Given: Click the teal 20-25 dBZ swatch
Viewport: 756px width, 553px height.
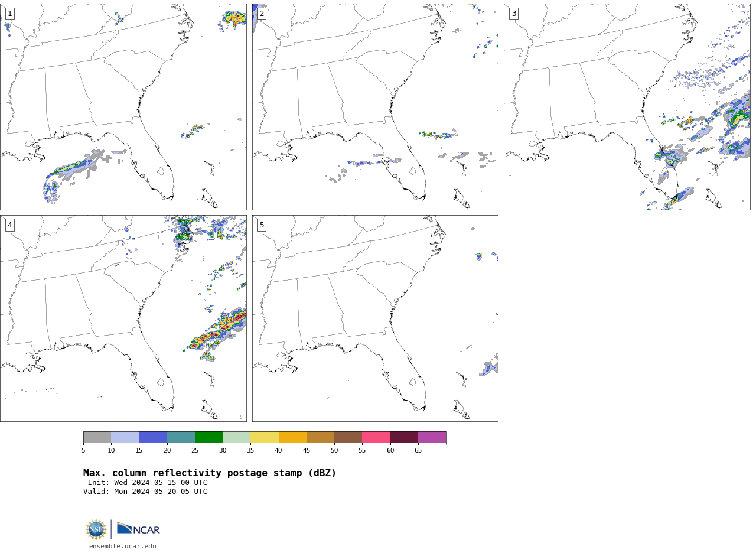Looking at the screenshot, I should (x=181, y=437).
